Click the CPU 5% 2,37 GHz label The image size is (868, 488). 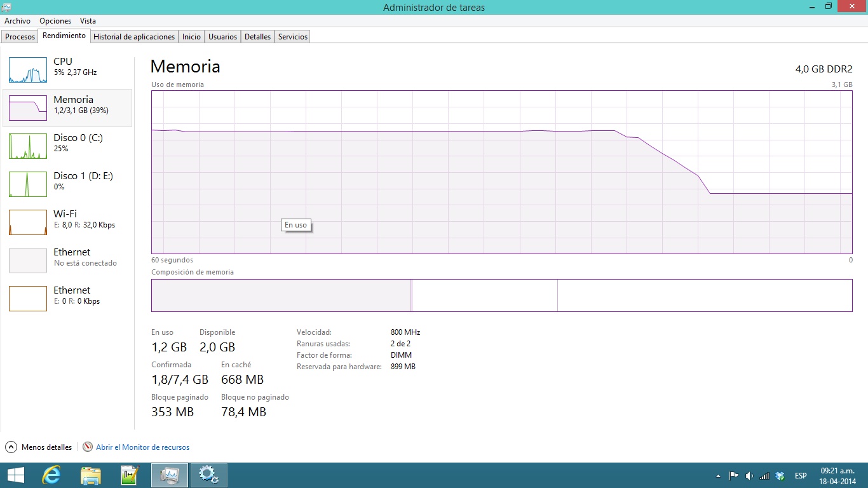[75, 72]
